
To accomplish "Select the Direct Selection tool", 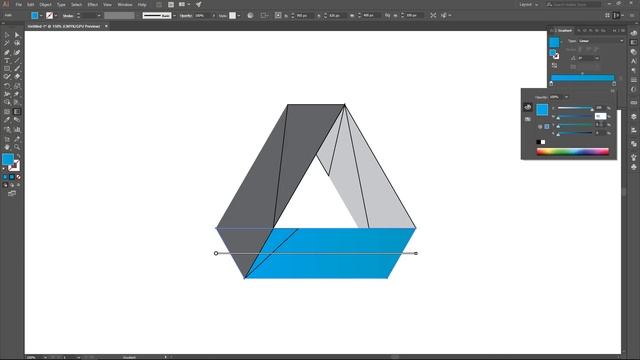I will point(17,35).
